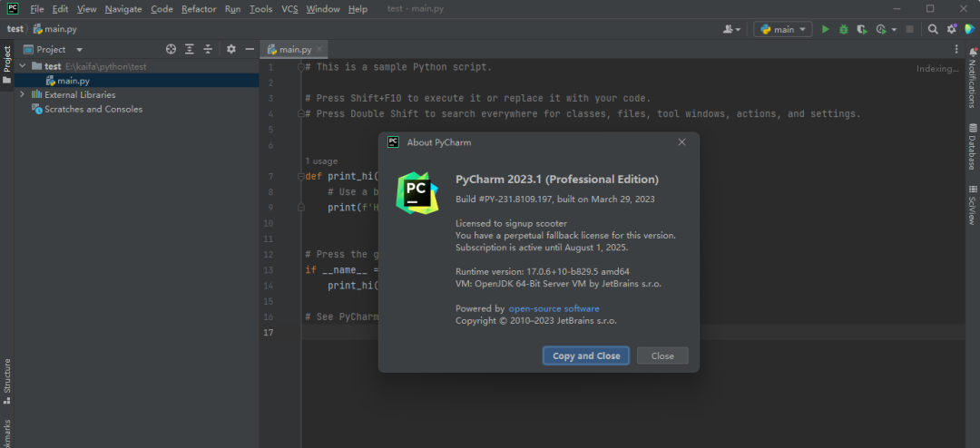980x448 pixels.
Task: Close the About PyCharm dialog with the X
Action: coord(681,142)
